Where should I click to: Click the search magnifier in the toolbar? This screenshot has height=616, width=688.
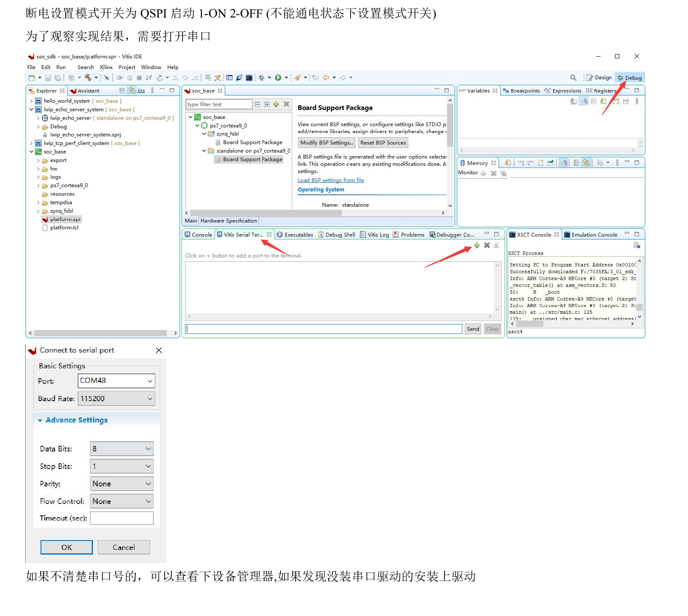pos(573,78)
